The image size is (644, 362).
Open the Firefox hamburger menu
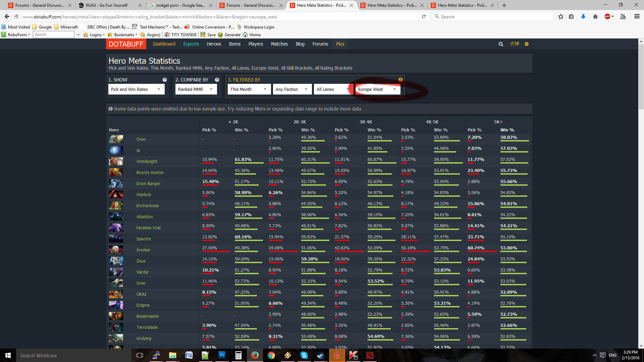tap(637, 16)
